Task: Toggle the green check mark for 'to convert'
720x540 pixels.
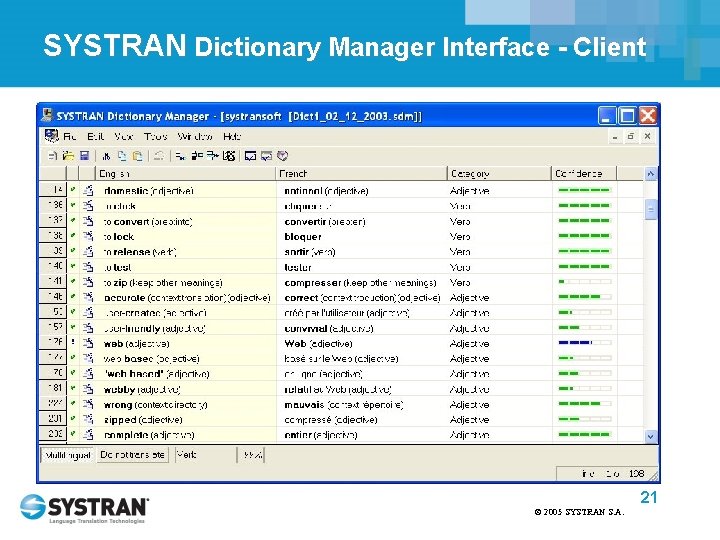Action: pyautogui.click(x=73, y=222)
